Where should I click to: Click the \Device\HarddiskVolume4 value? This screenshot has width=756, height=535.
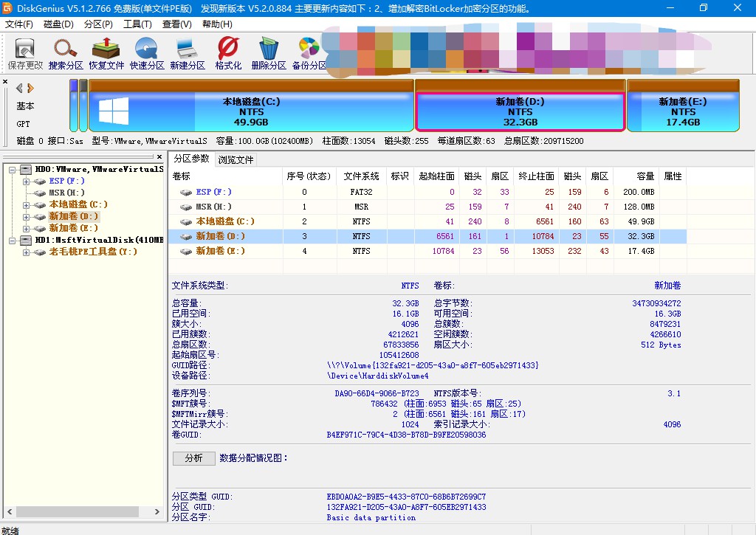click(x=377, y=376)
